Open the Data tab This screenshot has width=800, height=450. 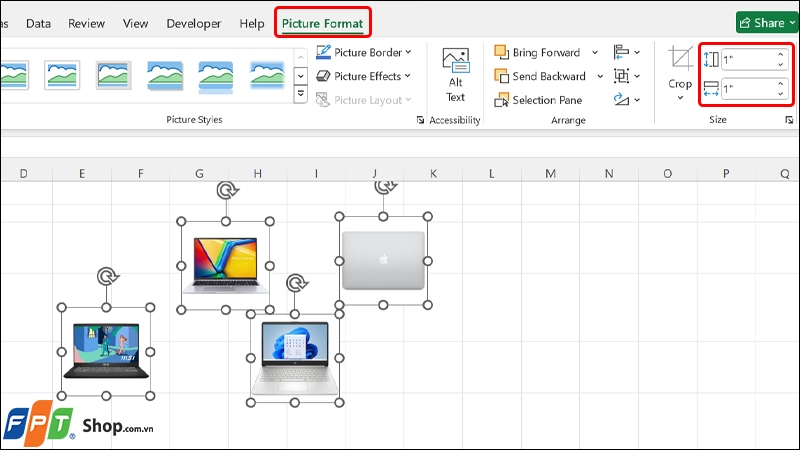(x=38, y=23)
